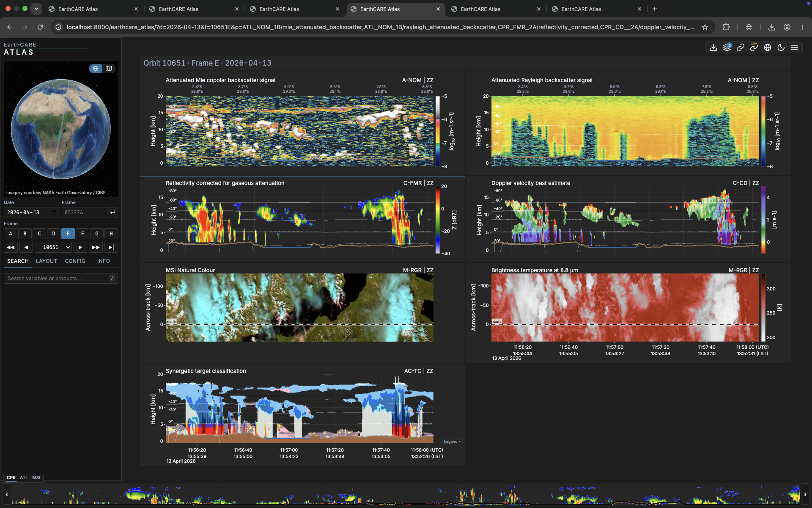Click the globe icon in top-right toolbar
This screenshot has width=812, height=508.
(x=768, y=47)
